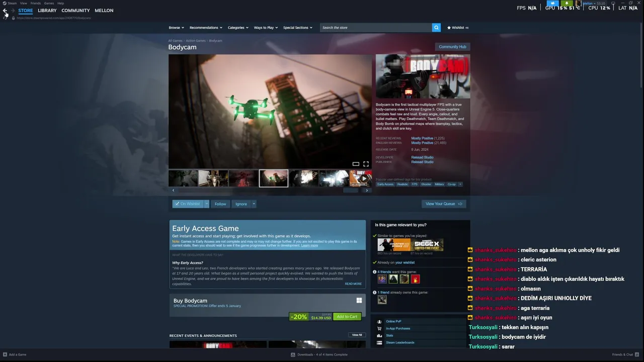The height and width of the screenshot is (362, 644).
Task: Select the red-tinted screenshot thumbnail
Action: coord(243,178)
